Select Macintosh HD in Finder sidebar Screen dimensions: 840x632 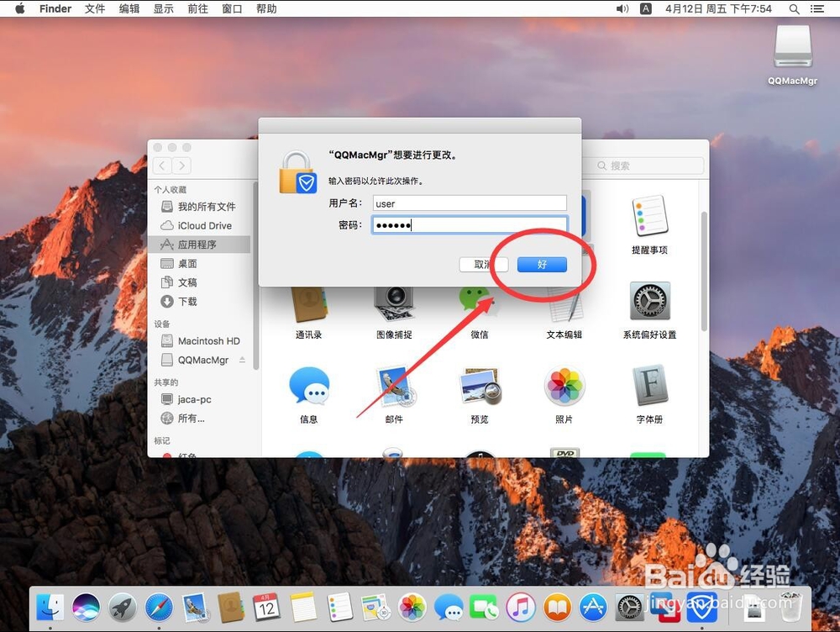[x=199, y=341]
